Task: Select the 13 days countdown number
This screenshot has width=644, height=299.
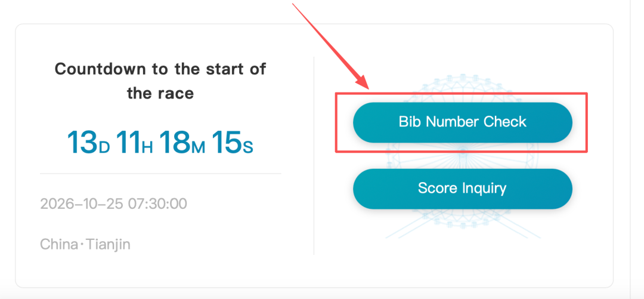Action: [x=83, y=142]
